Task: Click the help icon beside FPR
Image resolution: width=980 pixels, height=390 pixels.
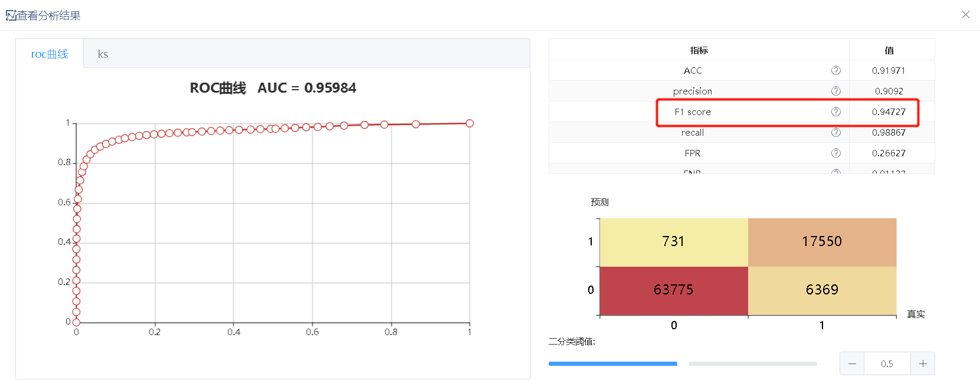Action: coord(835,153)
